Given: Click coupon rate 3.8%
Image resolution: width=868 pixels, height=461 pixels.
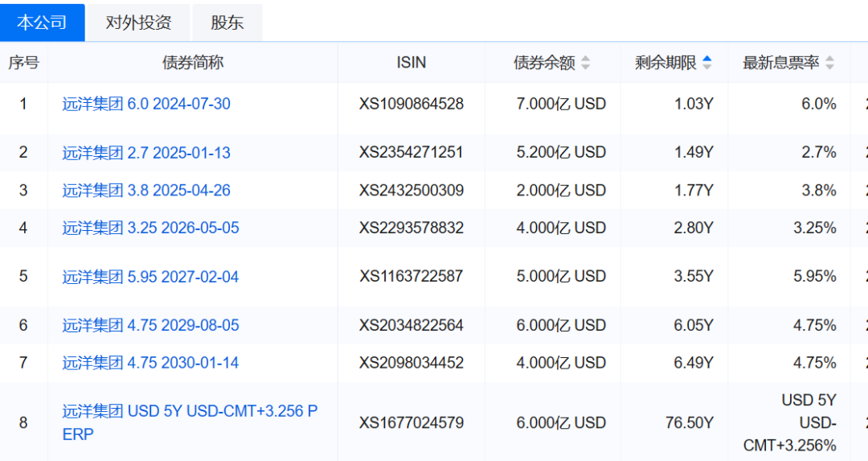Looking at the screenshot, I should pyautogui.click(x=819, y=190).
